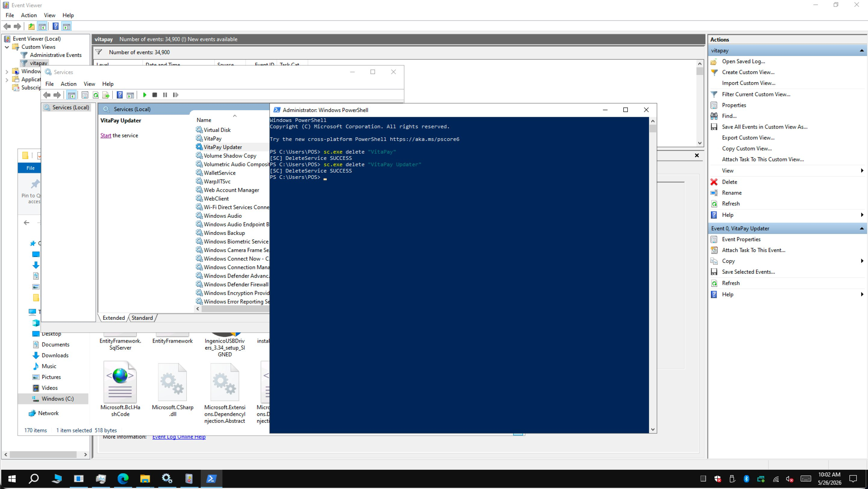Click Event Properties action

point(741,239)
